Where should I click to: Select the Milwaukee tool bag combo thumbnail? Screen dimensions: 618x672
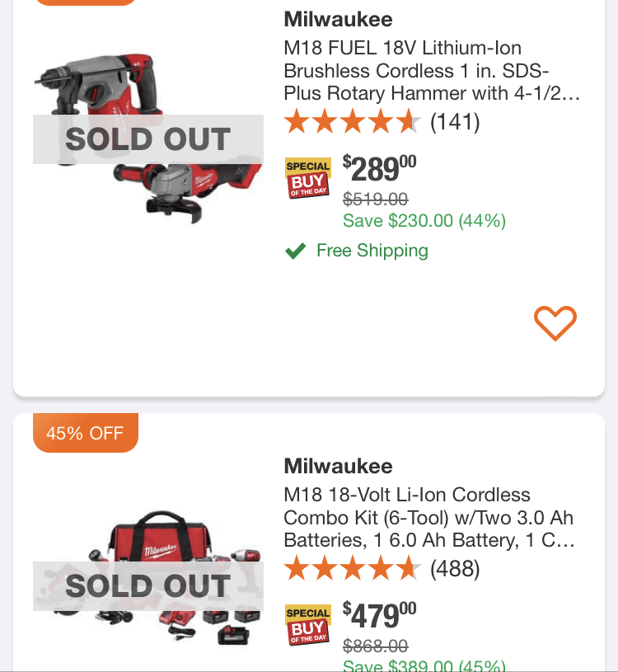point(148,576)
